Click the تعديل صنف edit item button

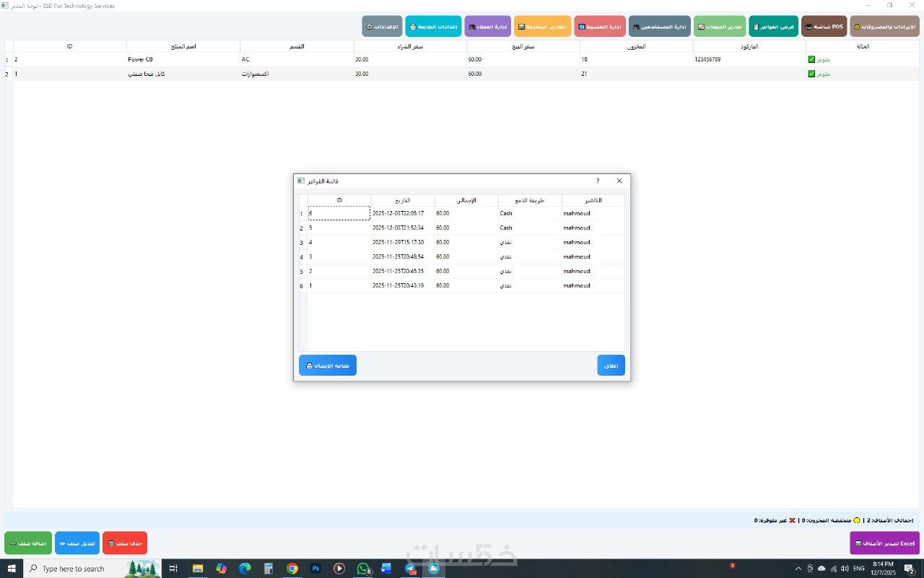77,543
